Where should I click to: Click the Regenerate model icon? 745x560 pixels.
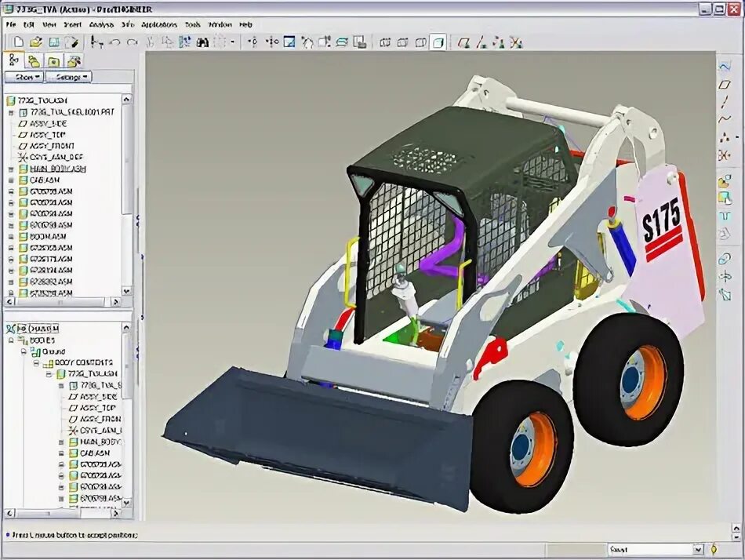(x=185, y=43)
